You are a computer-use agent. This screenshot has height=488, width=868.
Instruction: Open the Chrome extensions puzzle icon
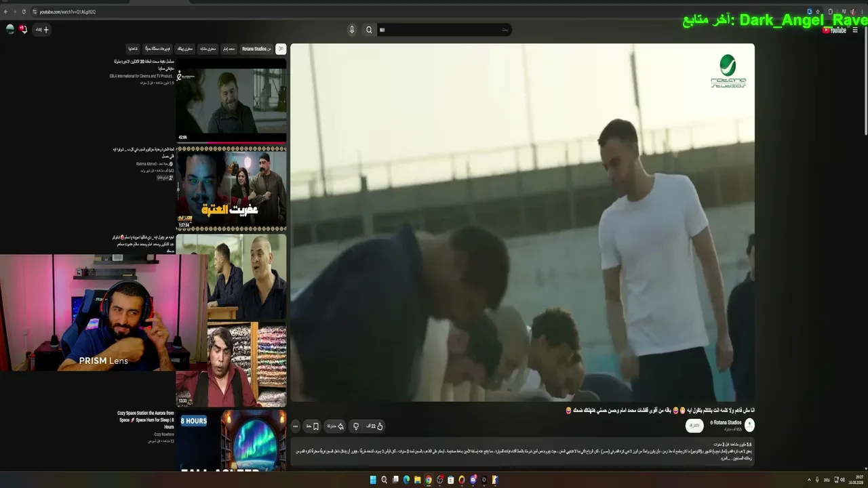[831, 12]
